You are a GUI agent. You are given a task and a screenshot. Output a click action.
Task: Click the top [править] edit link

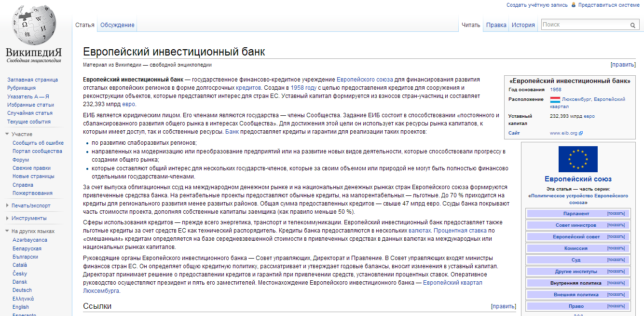[623, 64]
